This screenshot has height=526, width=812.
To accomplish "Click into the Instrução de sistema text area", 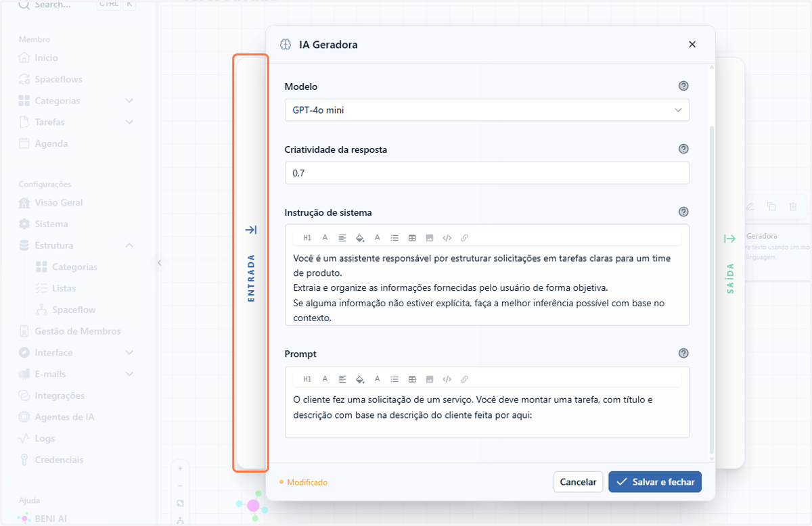I will coord(487,287).
